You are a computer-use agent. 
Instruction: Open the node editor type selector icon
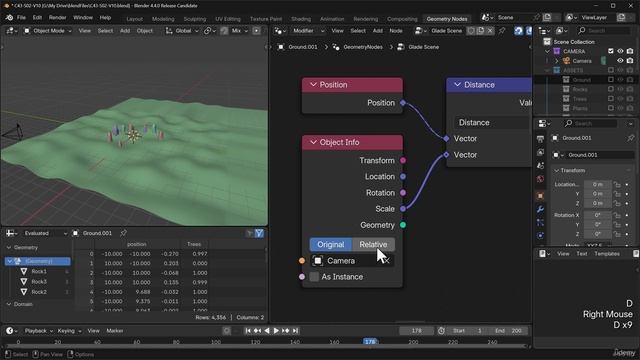click(280, 31)
